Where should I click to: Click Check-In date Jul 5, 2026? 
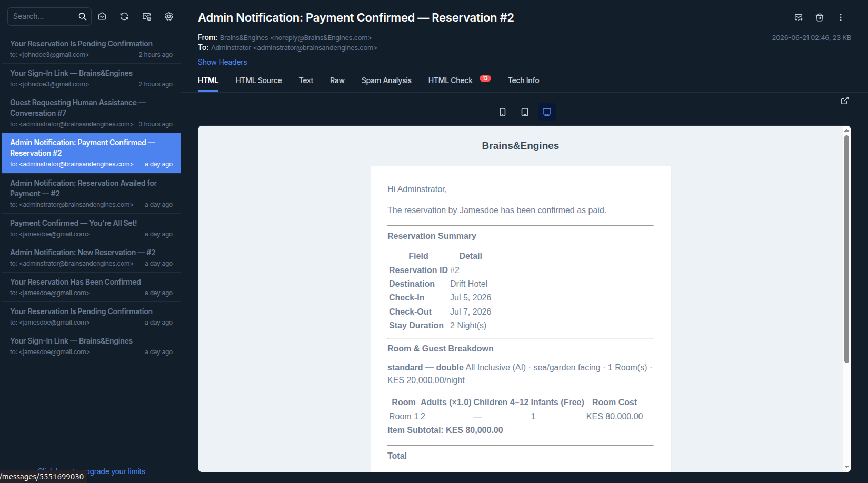point(471,297)
